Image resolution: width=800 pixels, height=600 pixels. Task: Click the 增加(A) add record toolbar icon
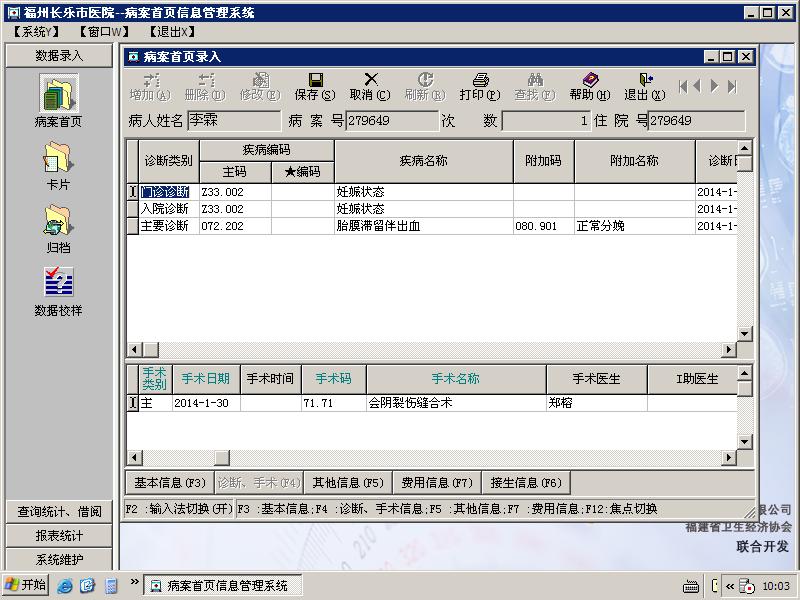[x=150, y=87]
